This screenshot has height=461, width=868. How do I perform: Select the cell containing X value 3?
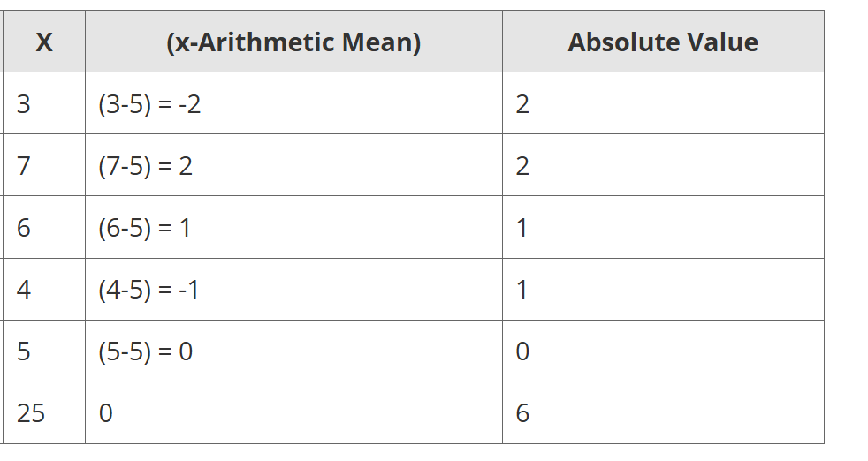click(x=24, y=104)
